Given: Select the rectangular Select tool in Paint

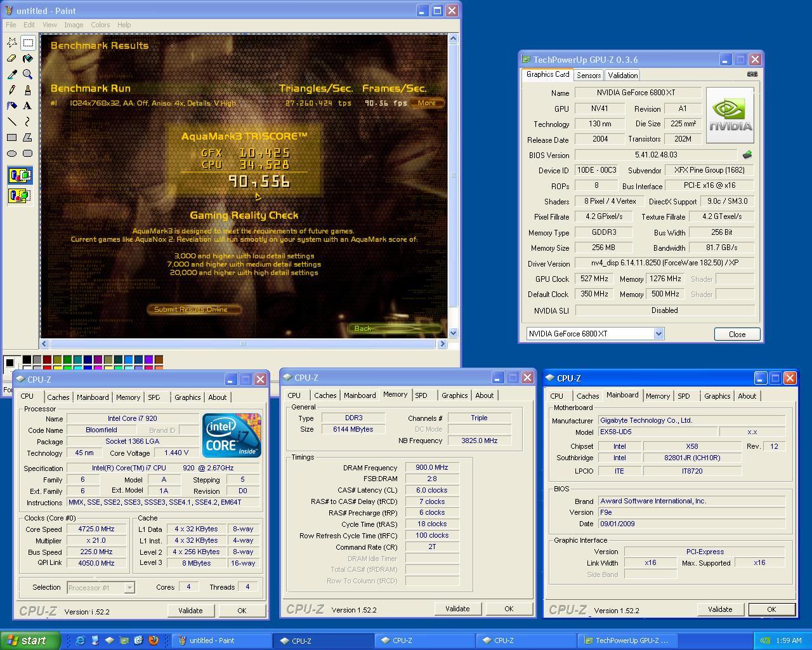Looking at the screenshot, I should click(x=28, y=43).
